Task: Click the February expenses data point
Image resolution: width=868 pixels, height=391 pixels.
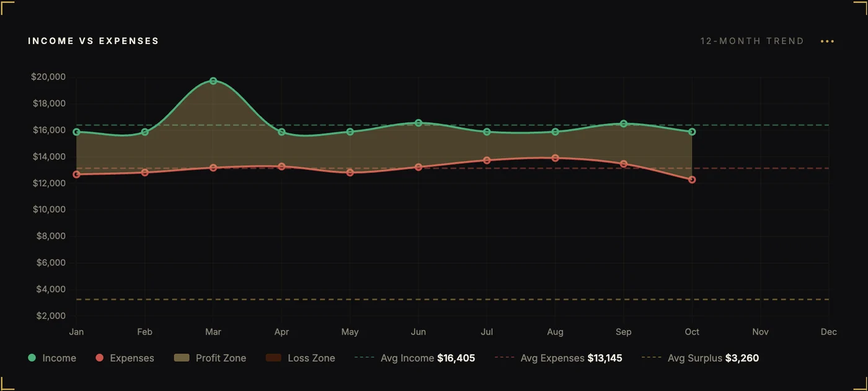Action: tap(144, 173)
